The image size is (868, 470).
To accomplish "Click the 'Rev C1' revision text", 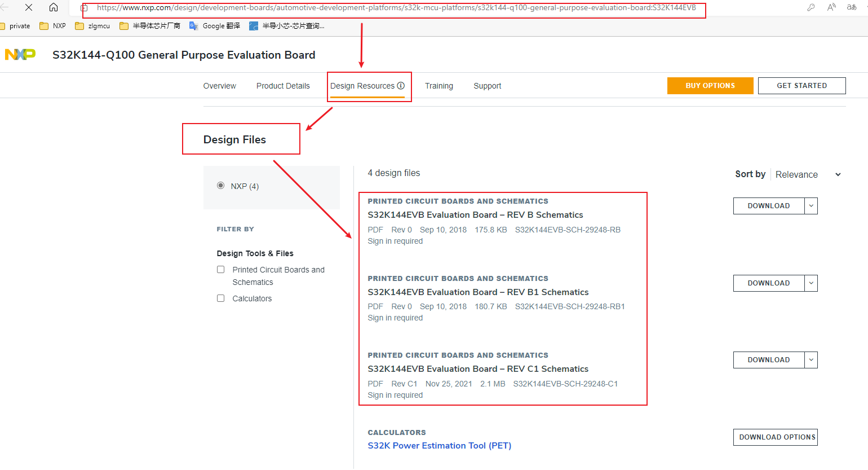I will pos(404,384).
